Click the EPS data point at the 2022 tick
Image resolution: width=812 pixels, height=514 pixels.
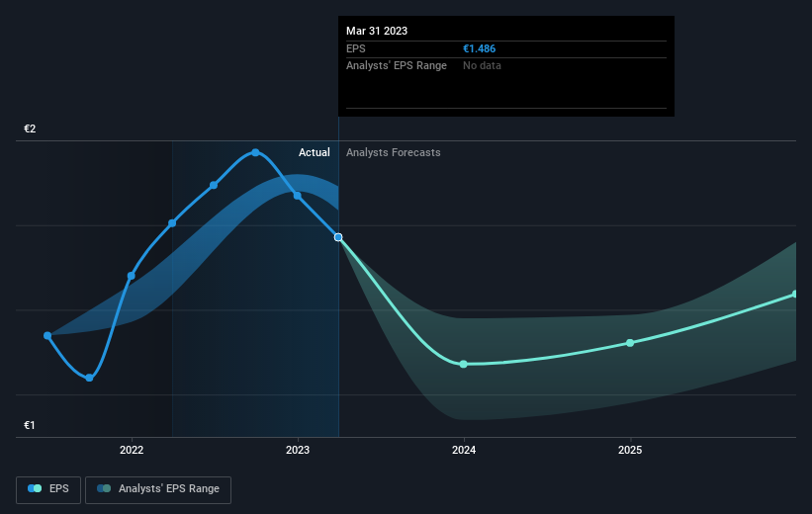point(131,276)
